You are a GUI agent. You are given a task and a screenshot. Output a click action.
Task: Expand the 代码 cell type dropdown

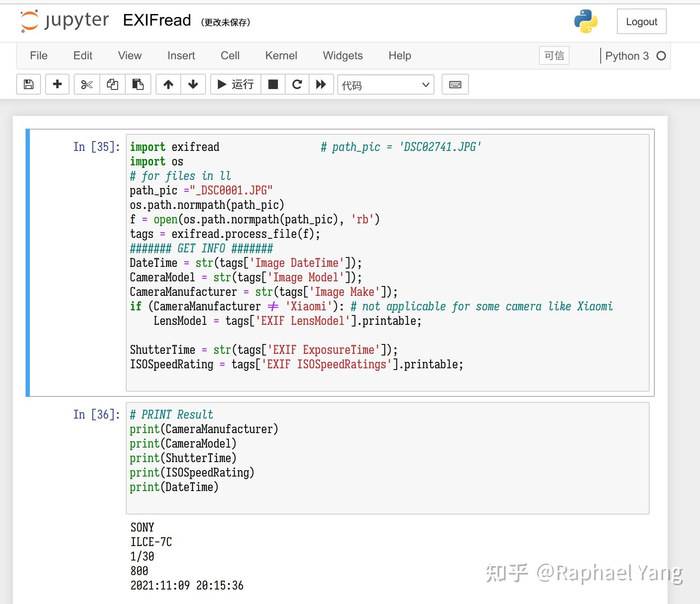386,85
